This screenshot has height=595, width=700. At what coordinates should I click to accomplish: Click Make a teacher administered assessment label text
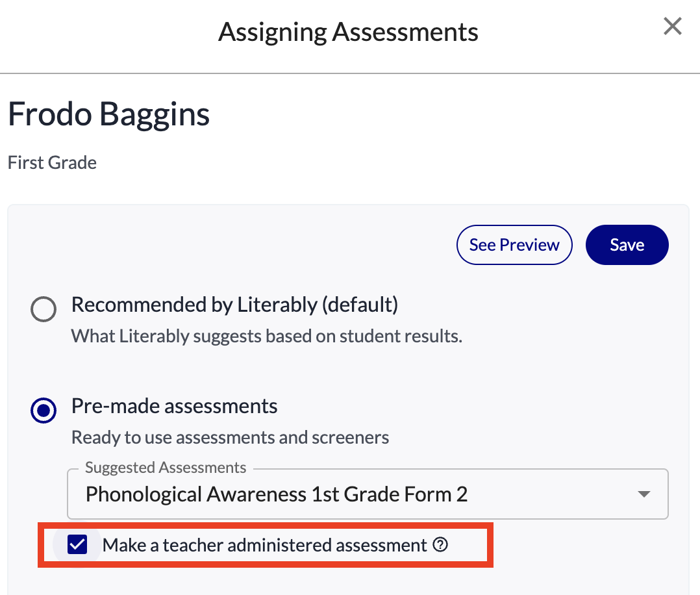(265, 546)
